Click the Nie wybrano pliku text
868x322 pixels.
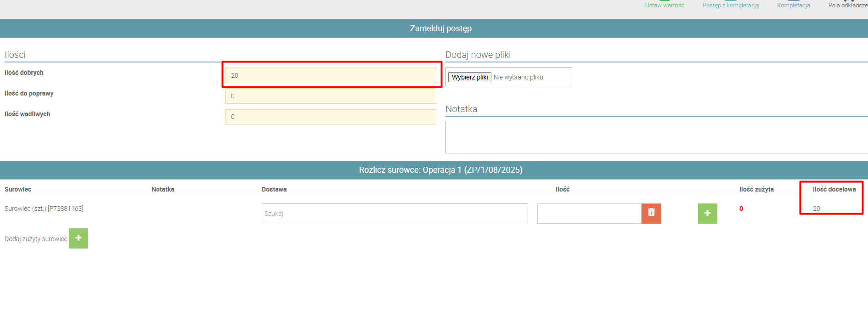coord(518,77)
